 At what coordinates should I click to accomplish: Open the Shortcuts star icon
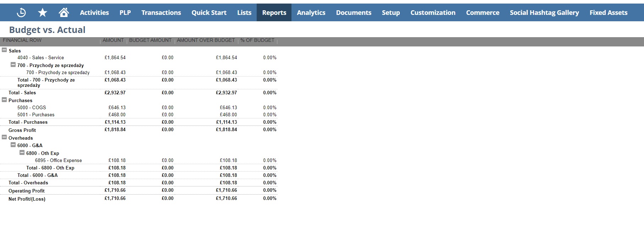tap(43, 13)
